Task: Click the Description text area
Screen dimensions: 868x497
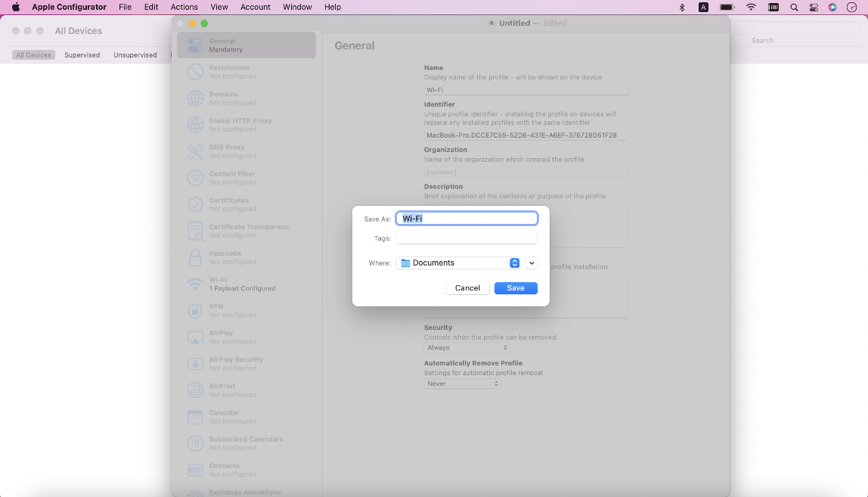Action: [x=526, y=225]
